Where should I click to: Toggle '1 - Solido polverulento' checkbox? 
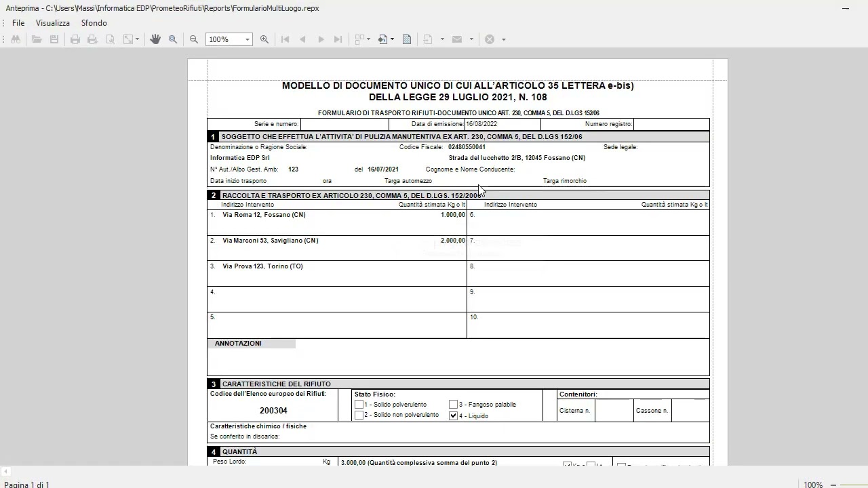tap(359, 405)
